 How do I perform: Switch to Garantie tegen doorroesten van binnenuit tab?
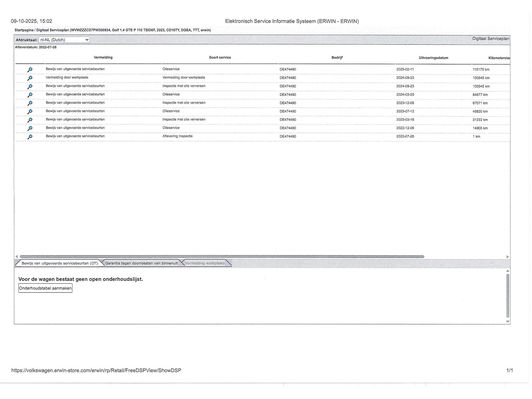pyautogui.click(x=141, y=263)
